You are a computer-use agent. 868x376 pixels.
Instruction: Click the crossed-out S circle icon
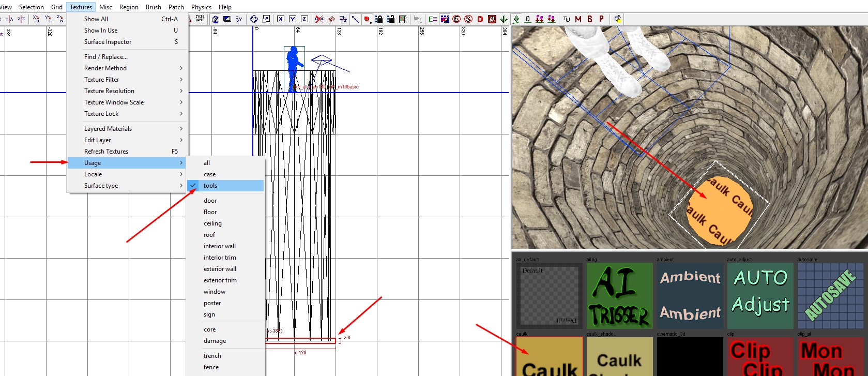[468, 19]
